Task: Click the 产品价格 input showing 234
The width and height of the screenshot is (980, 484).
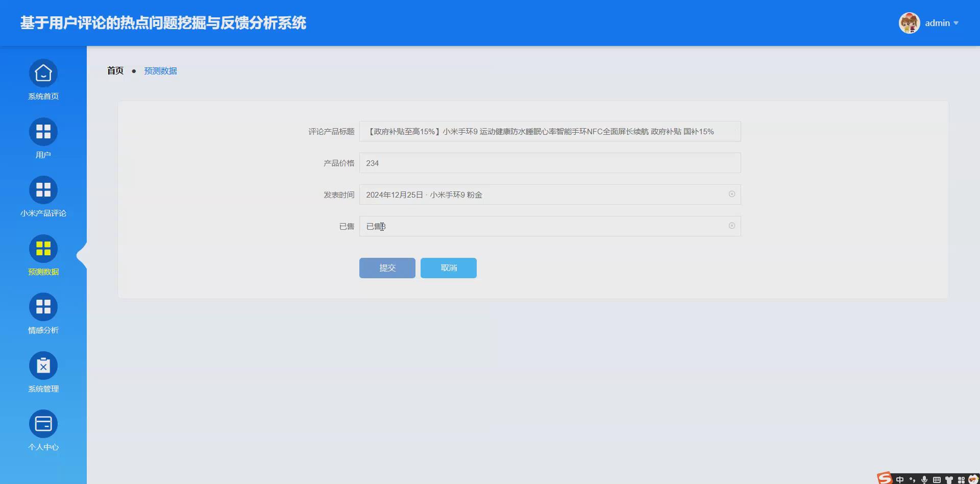Action: pos(550,163)
